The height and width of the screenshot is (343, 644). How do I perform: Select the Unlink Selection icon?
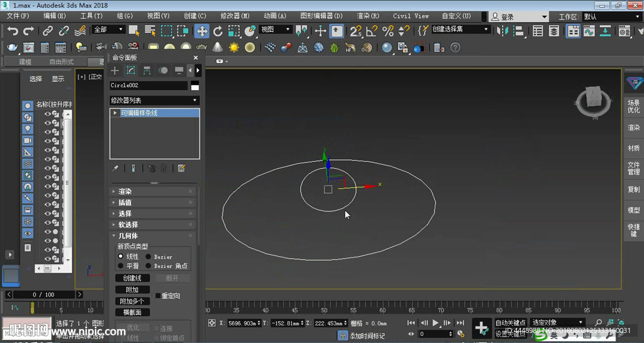pos(64,31)
